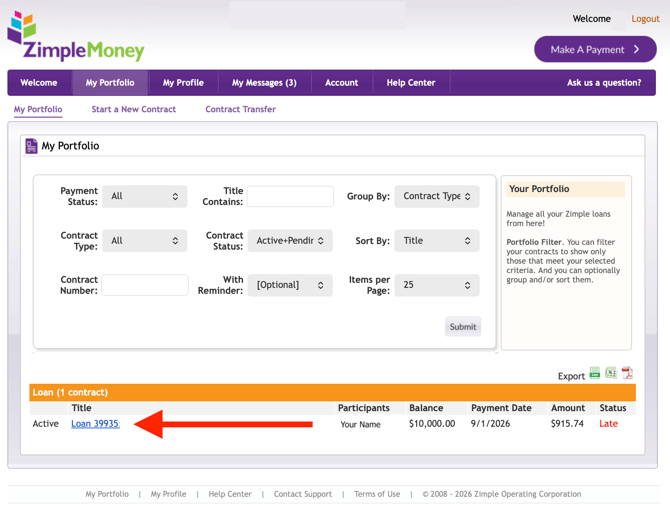Open My Messages (3)
This screenshot has height=514, width=670.
[264, 82]
